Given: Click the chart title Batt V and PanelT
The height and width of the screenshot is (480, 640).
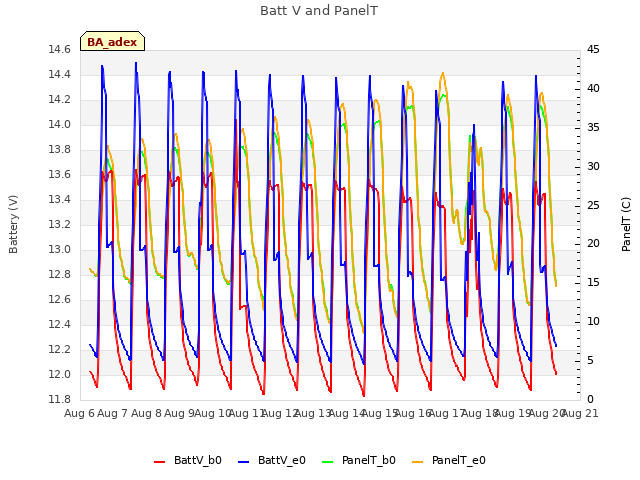Looking at the screenshot, I should pyautogui.click(x=319, y=11).
